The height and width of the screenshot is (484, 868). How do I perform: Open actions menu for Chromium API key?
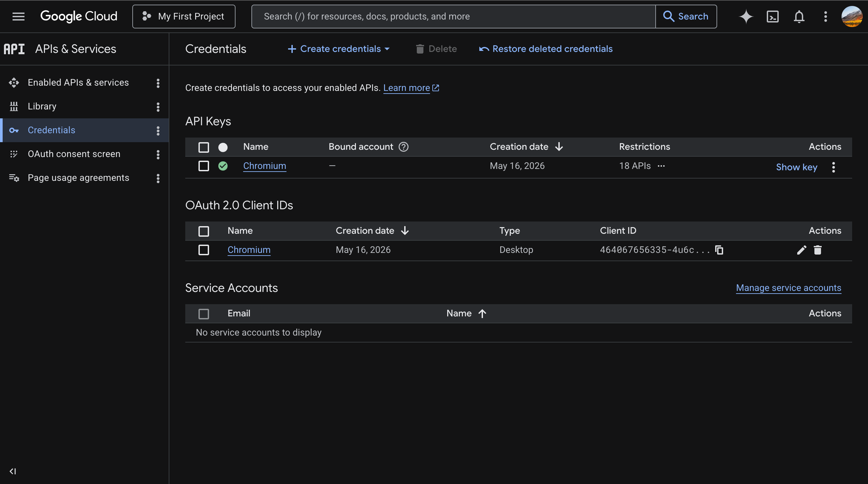833,167
